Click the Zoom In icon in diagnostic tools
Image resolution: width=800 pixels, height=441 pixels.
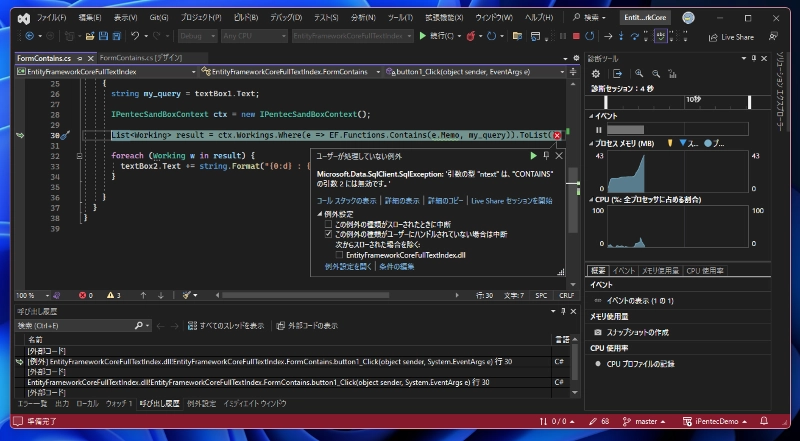pyautogui.click(x=639, y=74)
